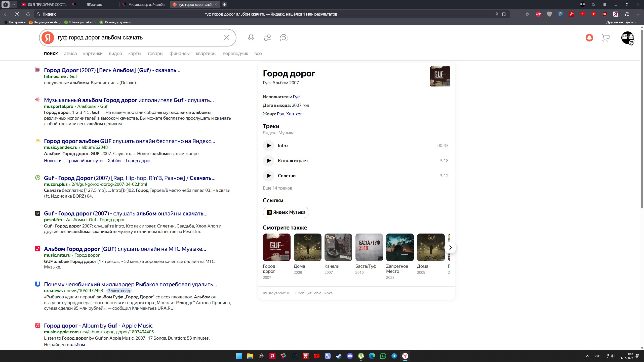644x362 pixels.
Task: Switch to the ЯПлакалъ browser tab
Action: [x=94, y=5]
